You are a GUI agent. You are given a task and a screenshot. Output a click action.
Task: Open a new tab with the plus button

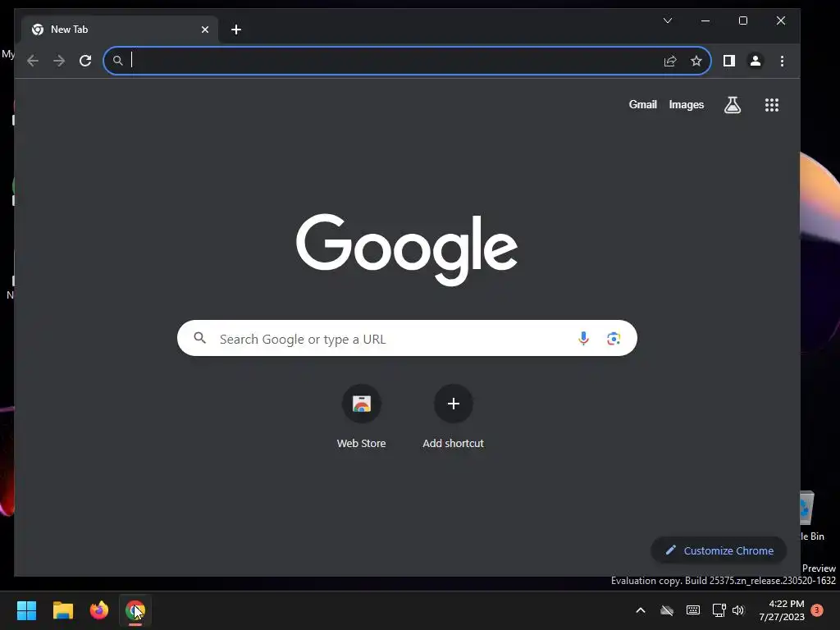(x=236, y=30)
